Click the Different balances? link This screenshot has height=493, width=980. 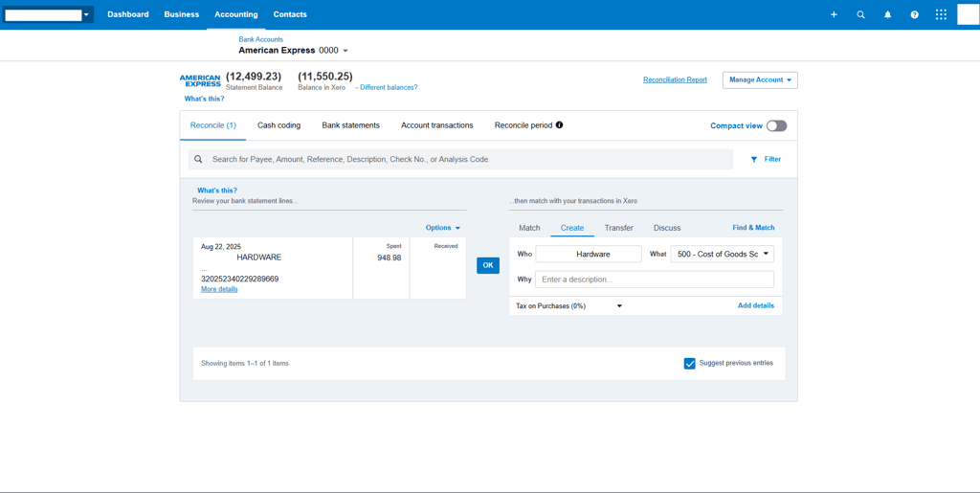[x=387, y=87]
